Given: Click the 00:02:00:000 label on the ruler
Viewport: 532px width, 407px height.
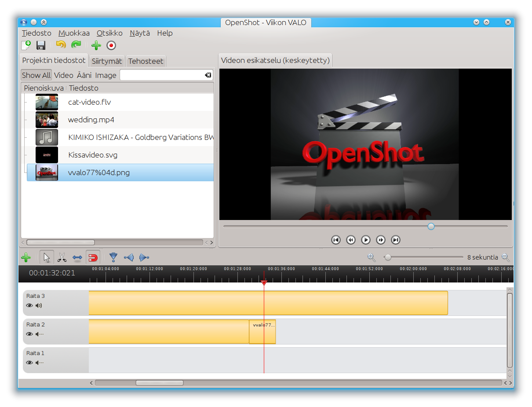Looking at the screenshot, I should tap(413, 268).
